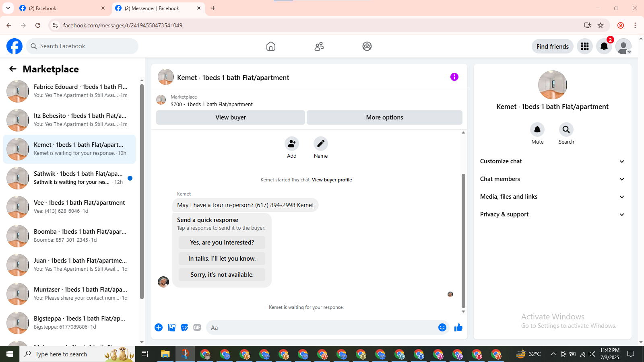
Task: Click the Facebook logo
Action: coord(14,46)
